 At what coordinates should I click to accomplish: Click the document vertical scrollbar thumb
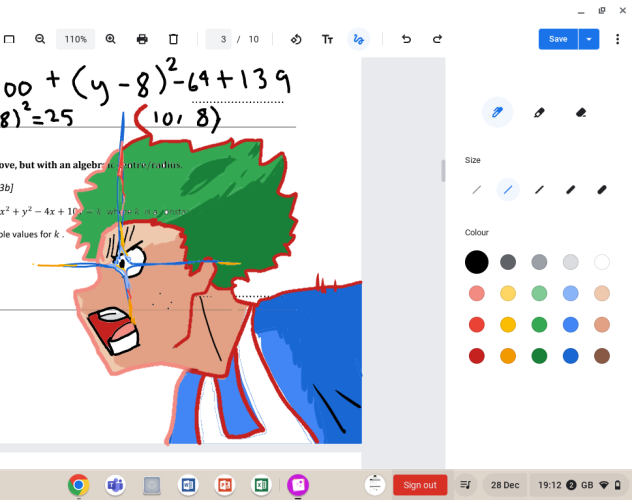[x=443, y=170]
